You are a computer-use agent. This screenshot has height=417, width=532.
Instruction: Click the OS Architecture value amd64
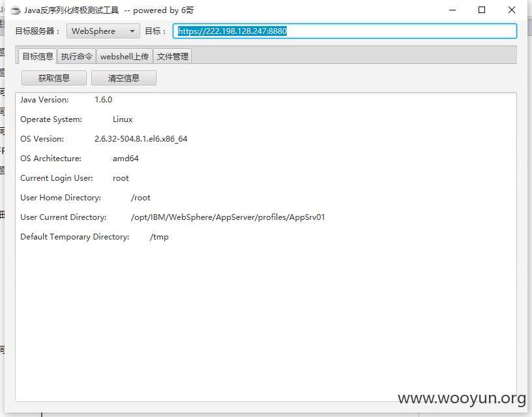coord(126,159)
